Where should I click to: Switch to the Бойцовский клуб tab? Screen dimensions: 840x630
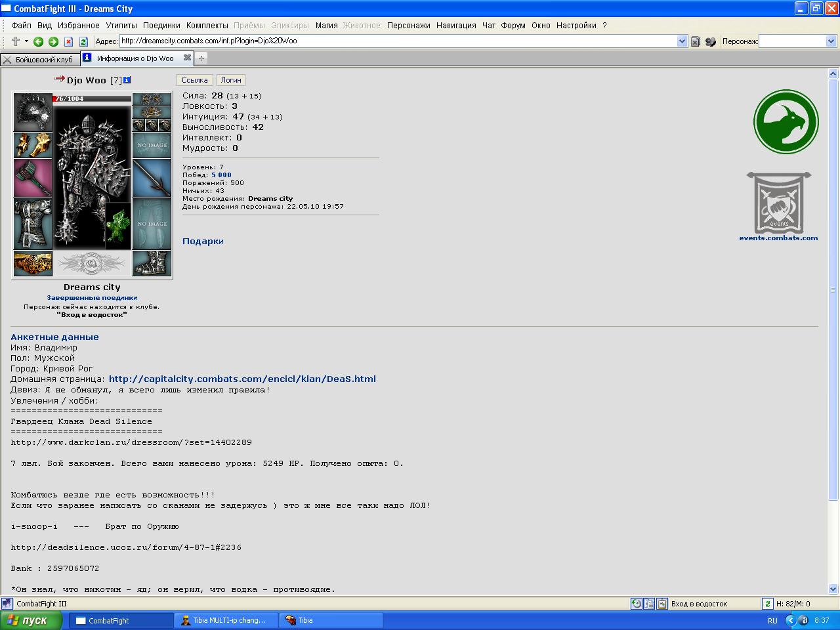tap(39, 59)
